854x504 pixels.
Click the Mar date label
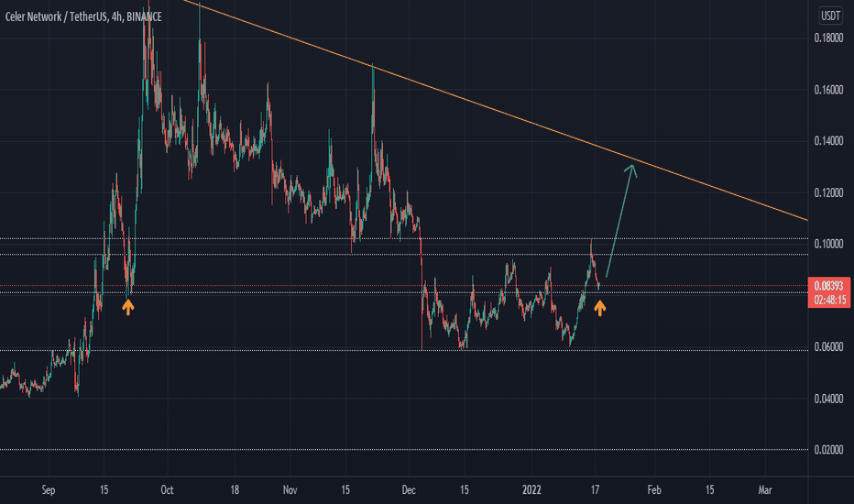(x=765, y=490)
